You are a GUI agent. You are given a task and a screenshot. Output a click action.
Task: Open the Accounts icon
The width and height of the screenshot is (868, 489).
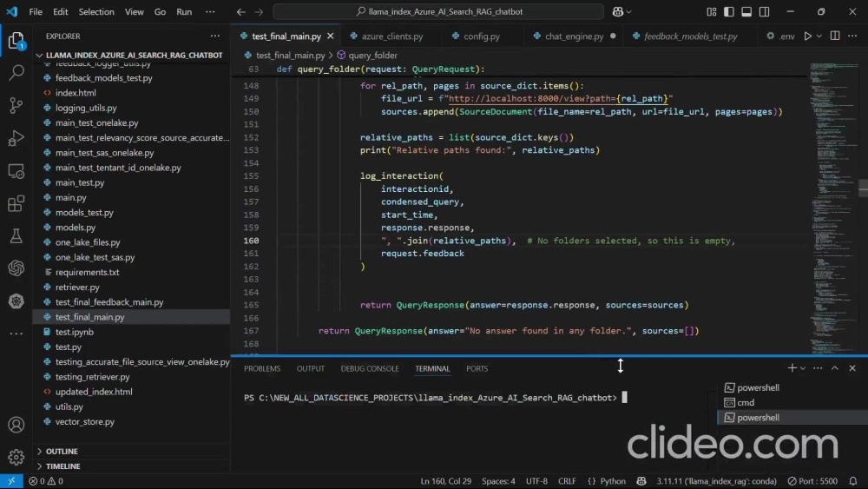(16, 425)
